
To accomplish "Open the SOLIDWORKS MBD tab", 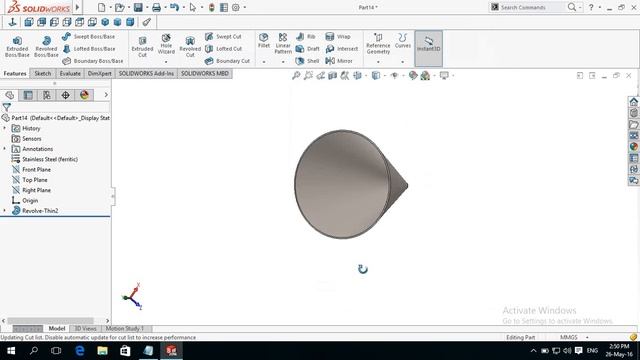I will pos(205,73).
